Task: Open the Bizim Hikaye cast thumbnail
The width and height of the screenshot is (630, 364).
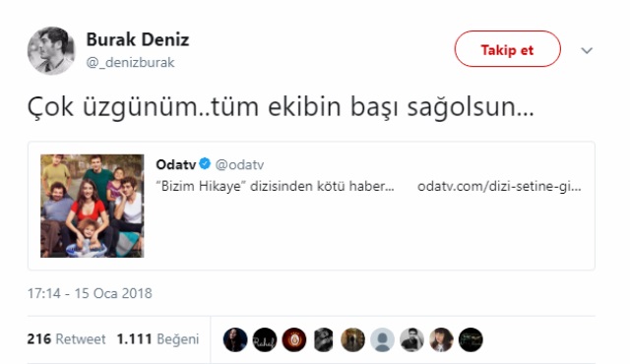Action: tap(92, 206)
